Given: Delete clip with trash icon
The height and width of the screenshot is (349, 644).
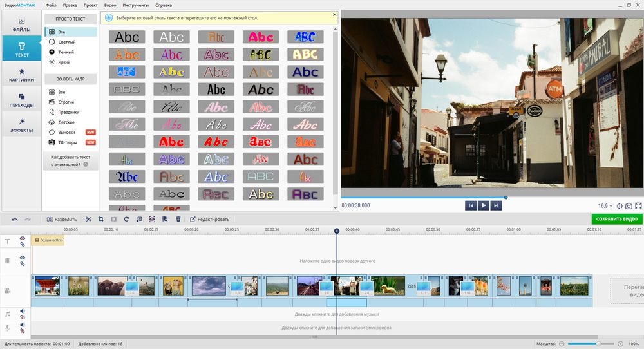Looking at the screenshot, I should pyautogui.click(x=178, y=220).
